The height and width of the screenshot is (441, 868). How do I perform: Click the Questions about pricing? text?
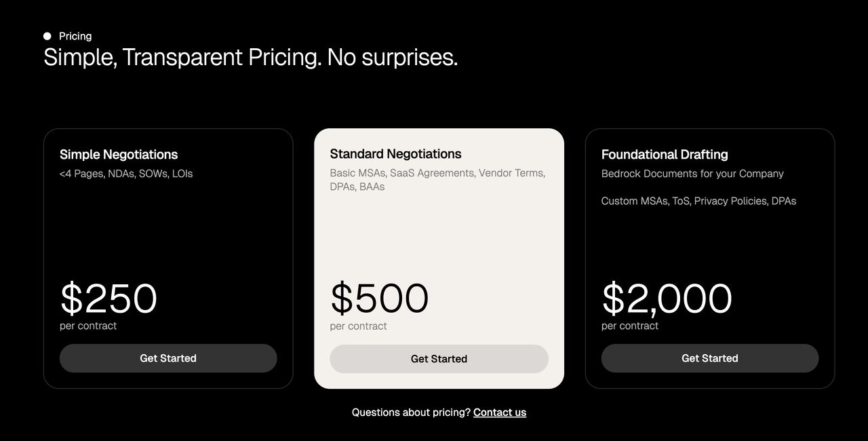click(411, 413)
